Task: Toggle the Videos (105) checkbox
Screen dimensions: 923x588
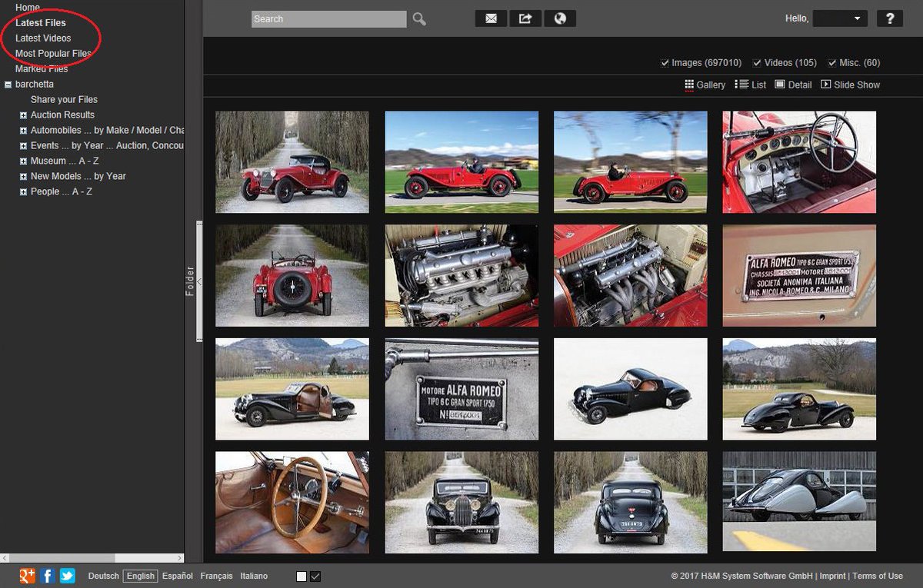Action: (x=757, y=63)
